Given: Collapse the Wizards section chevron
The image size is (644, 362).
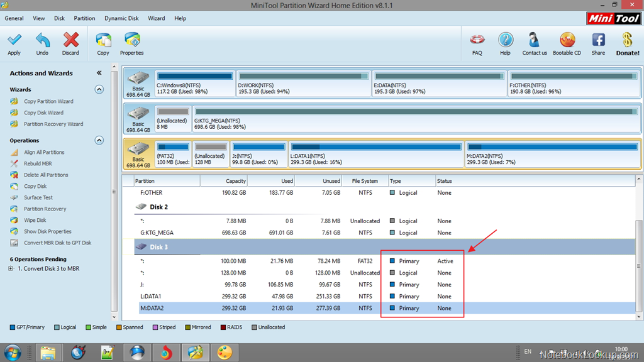Looking at the screenshot, I should click(99, 89).
